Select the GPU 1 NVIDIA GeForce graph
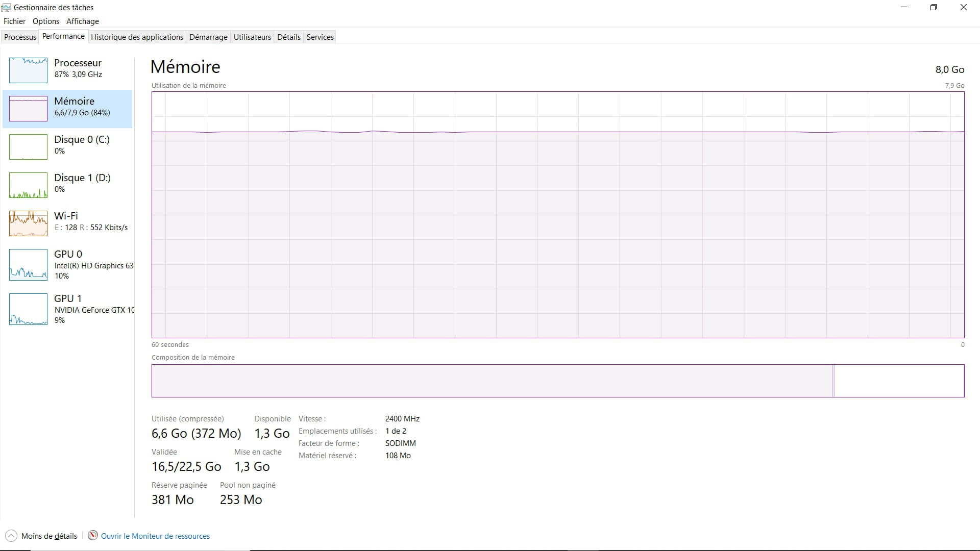This screenshot has height=551, width=980. [28, 309]
